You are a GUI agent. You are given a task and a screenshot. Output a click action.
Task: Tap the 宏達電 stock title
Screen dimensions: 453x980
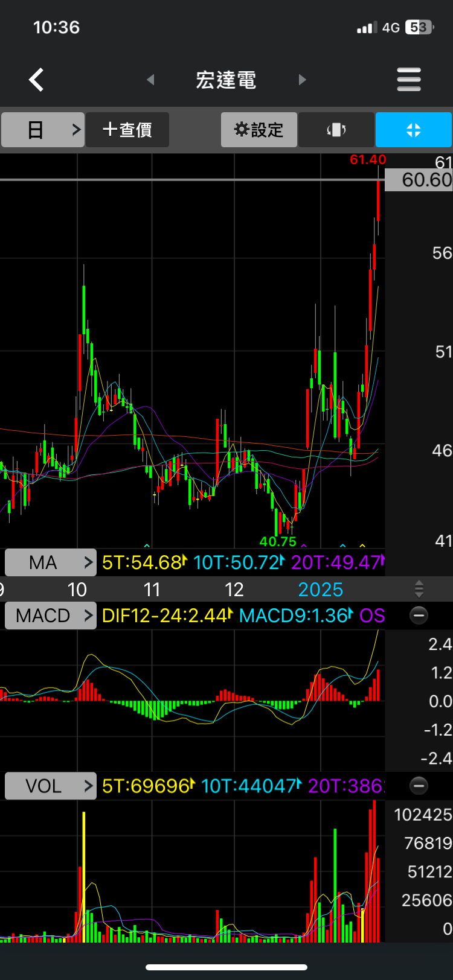pyautogui.click(x=226, y=80)
